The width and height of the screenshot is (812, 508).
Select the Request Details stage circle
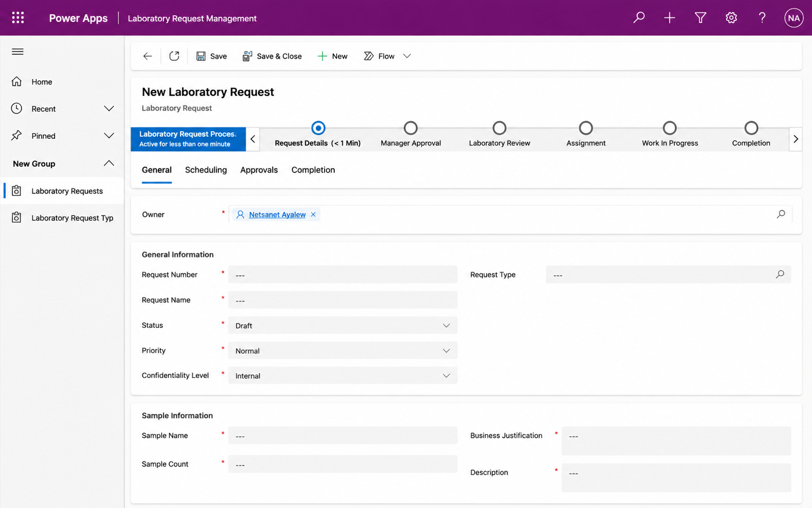pyautogui.click(x=318, y=128)
